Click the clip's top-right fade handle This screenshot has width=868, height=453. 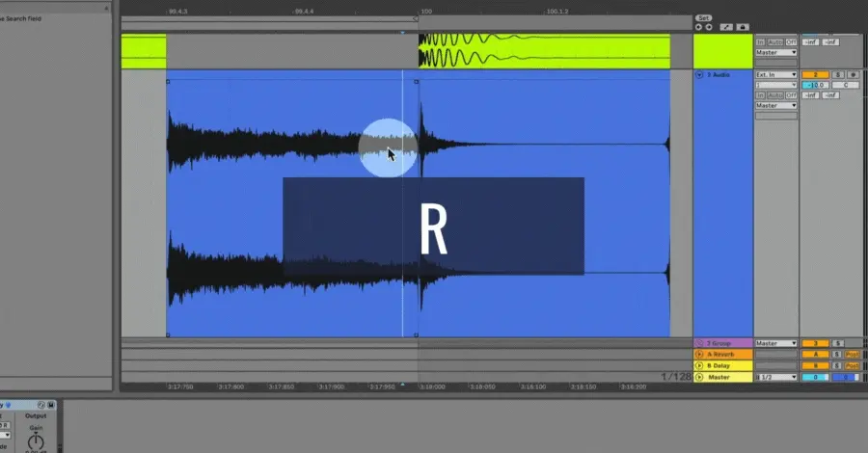(x=417, y=82)
